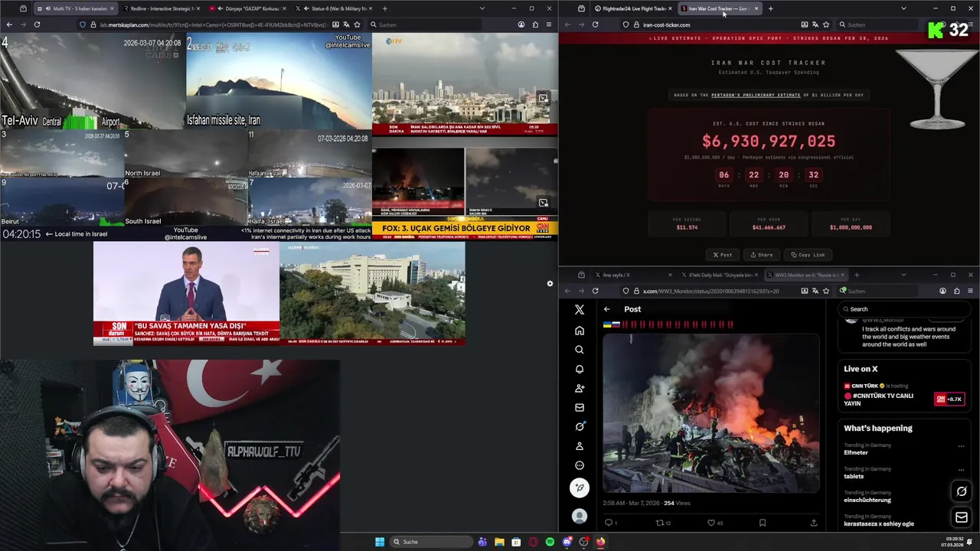This screenshot has width=980, height=551.
Task: Open X Follow people icon in sidebar
Action: 580,388
